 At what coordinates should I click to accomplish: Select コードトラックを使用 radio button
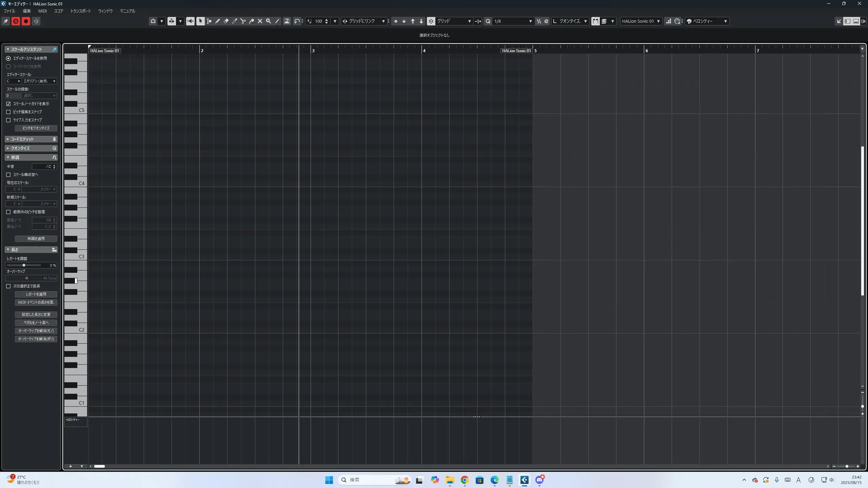pyautogui.click(x=8, y=66)
